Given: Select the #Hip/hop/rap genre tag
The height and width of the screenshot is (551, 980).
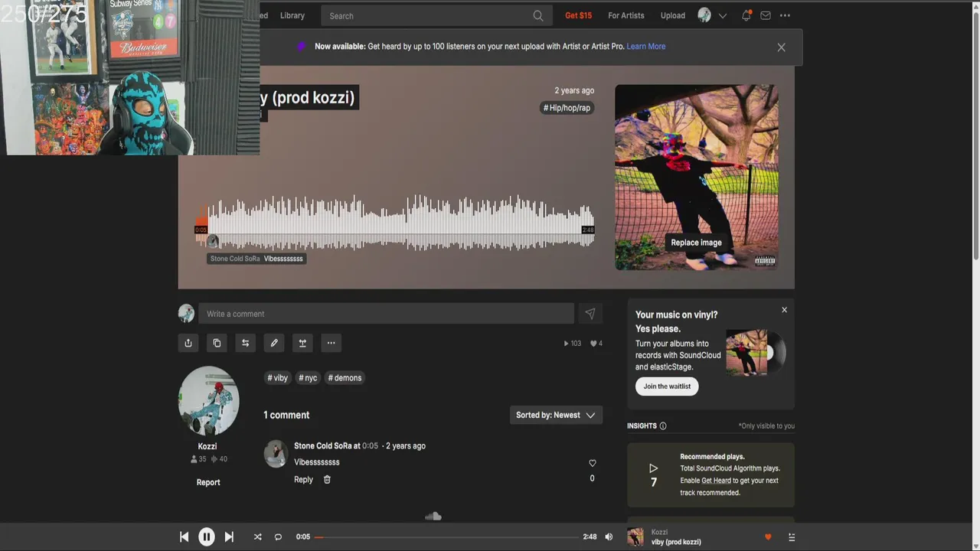Looking at the screenshot, I should click(x=567, y=108).
